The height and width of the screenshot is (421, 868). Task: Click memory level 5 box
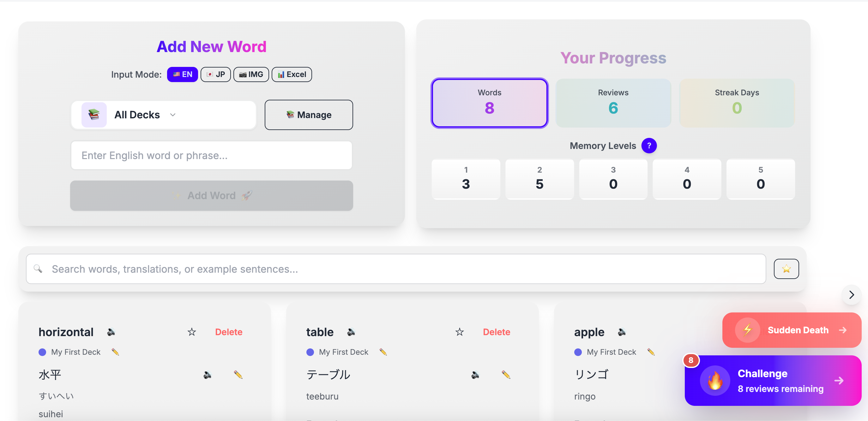(761, 179)
